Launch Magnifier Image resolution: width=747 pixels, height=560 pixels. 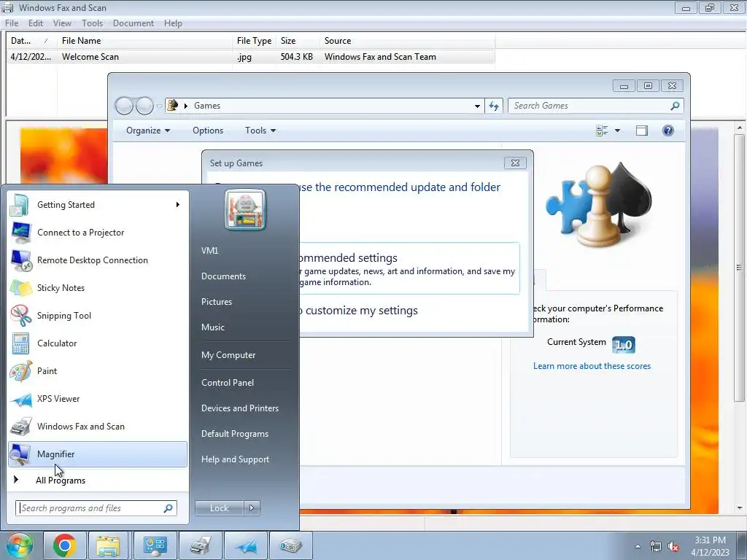[98, 454]
